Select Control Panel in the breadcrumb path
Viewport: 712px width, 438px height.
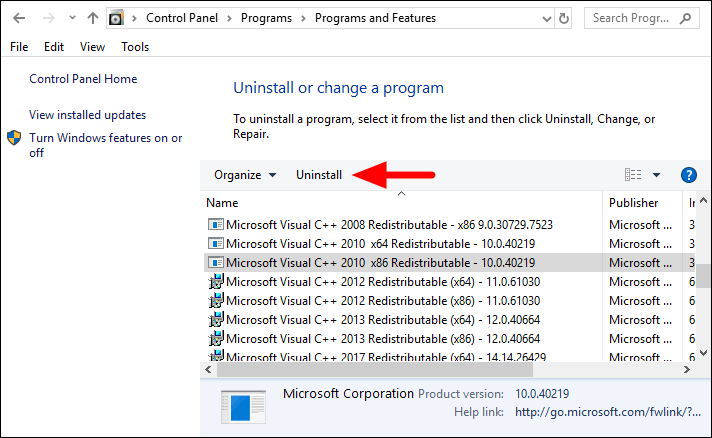point(182,18)
